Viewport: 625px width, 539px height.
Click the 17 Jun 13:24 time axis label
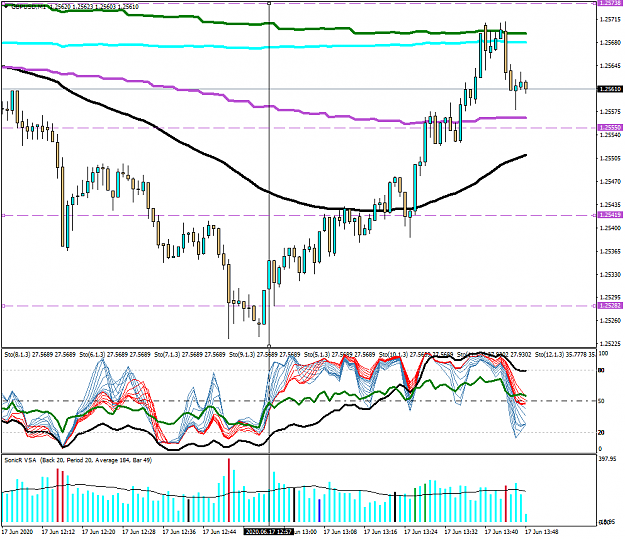tap(421, 532)
